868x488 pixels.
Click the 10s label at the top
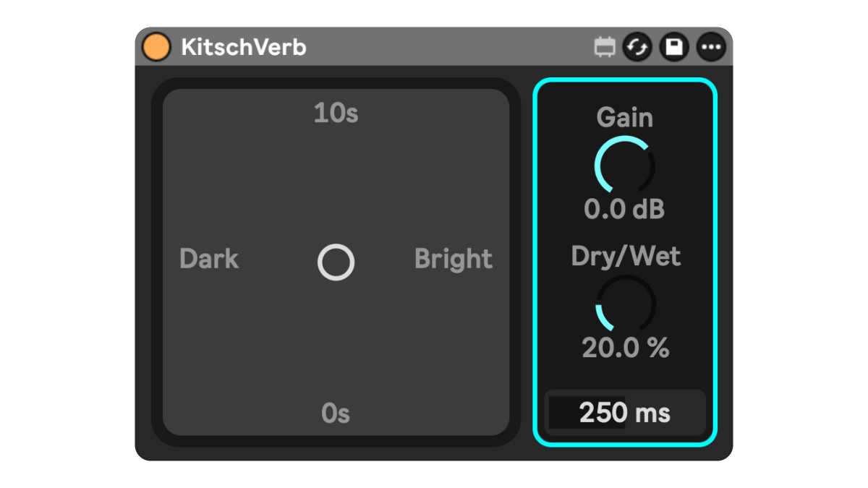336,113
